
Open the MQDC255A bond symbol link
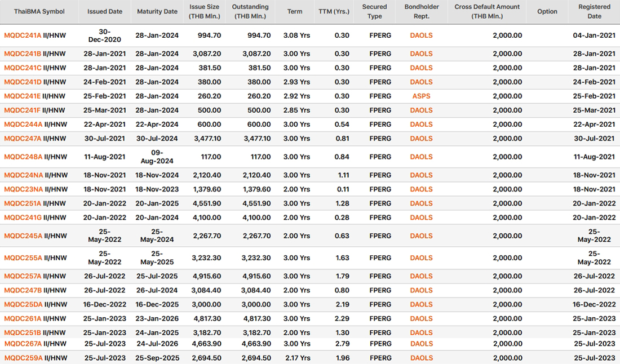point(23,258)
